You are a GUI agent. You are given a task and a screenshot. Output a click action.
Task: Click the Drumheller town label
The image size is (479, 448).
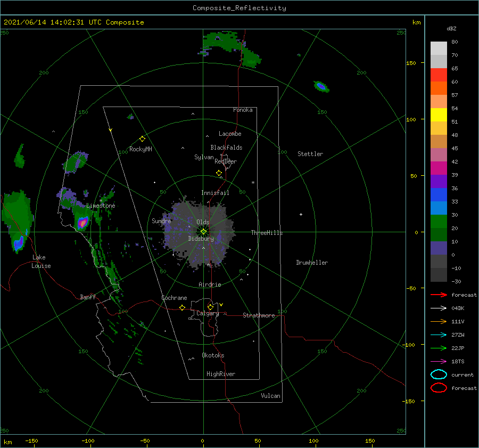[x=312, y=263]
